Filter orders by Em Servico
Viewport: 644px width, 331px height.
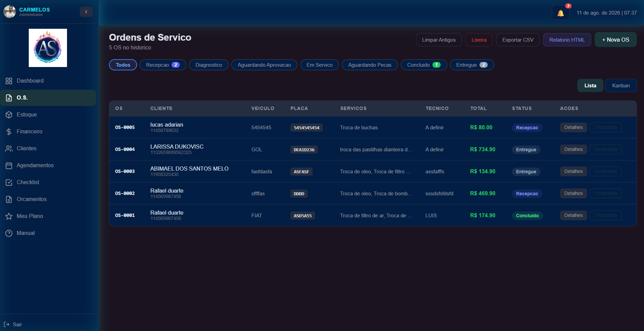[319, 65]
